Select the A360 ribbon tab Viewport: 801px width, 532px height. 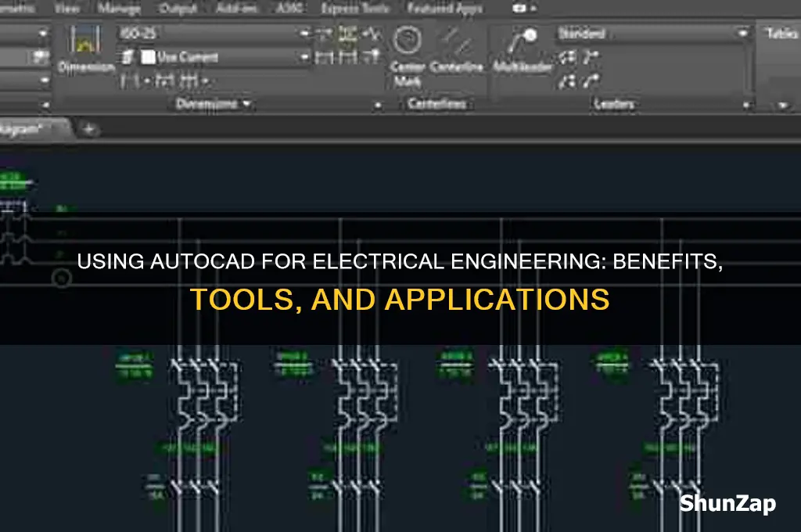(289, 8)
